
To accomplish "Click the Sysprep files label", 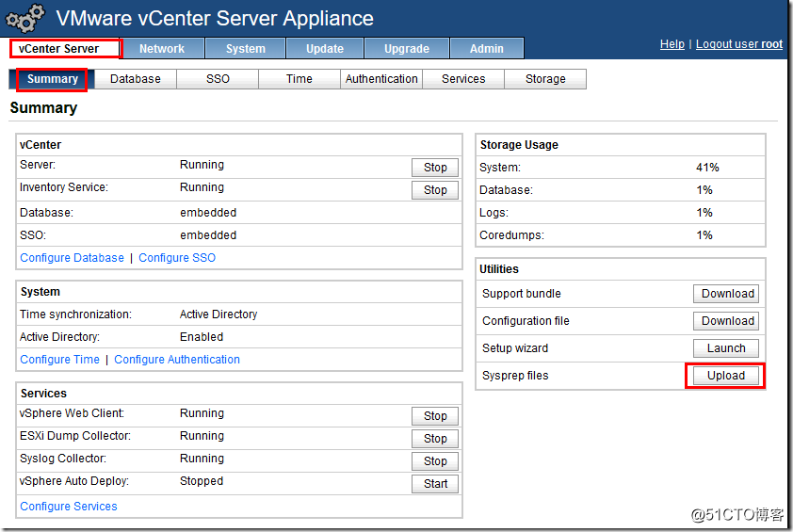I will click(515, 376).
